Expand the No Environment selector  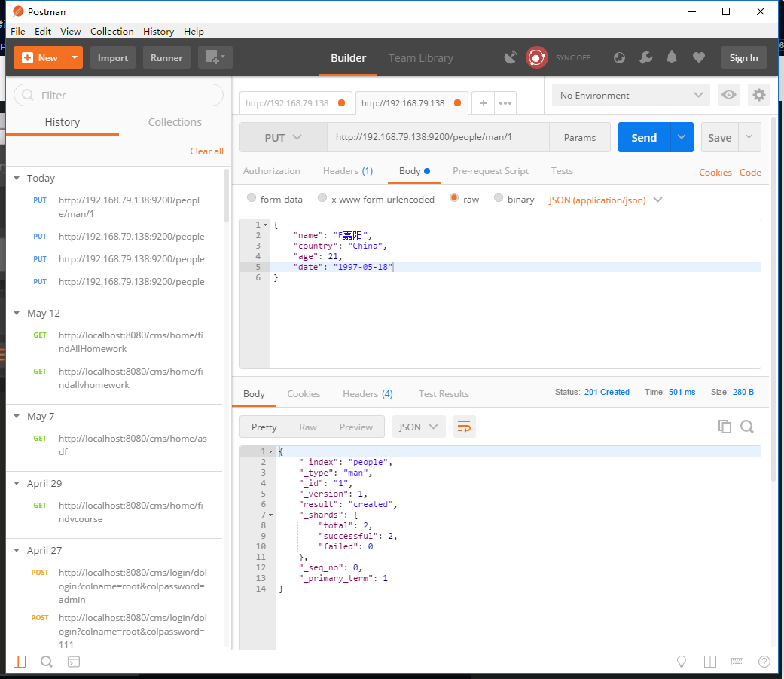click(x=630, y=95)
